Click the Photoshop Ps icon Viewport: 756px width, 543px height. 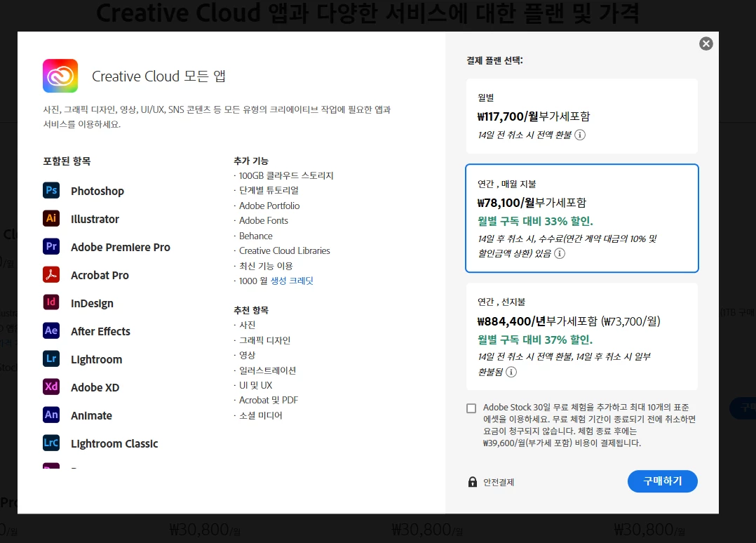point(51,190)
